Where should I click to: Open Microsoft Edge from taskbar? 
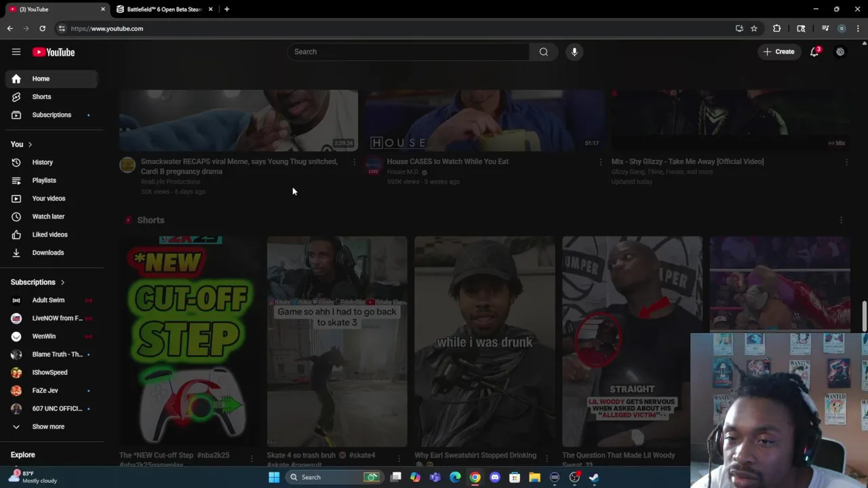[x=455, y=477]
